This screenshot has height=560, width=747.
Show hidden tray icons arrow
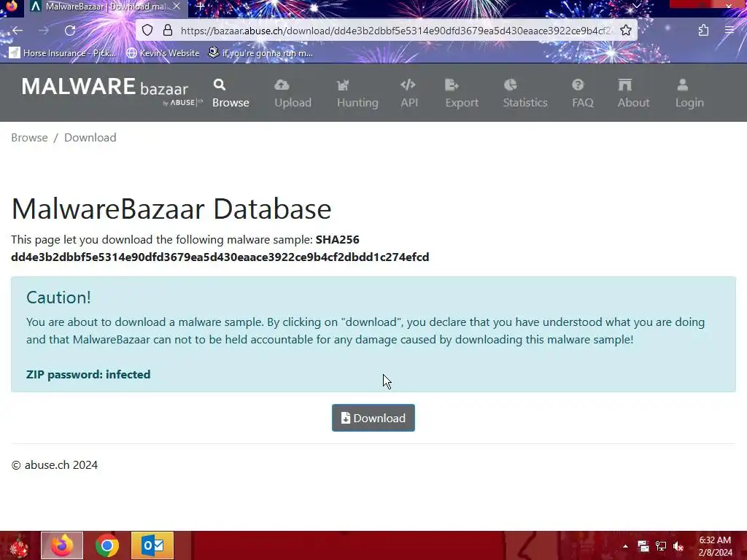tap(625, 546)
